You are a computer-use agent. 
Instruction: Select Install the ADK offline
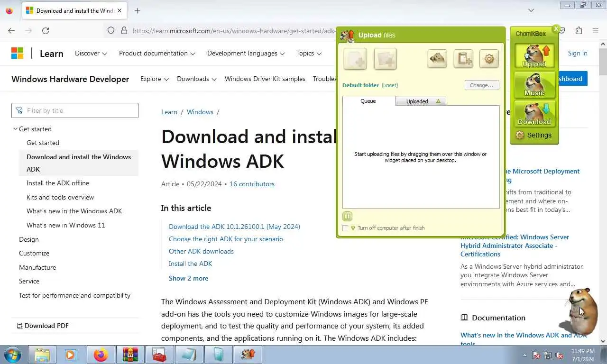click(58, 183)
